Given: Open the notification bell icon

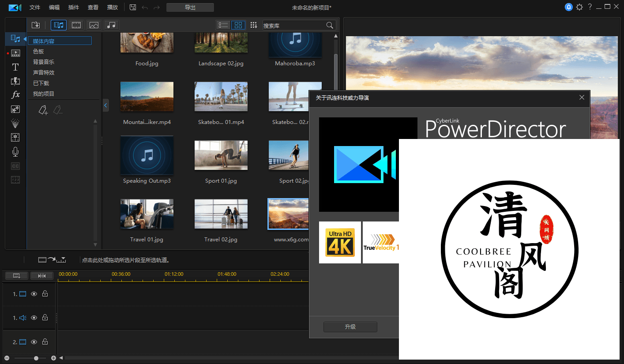Looking at the screenshot, I should coord(569,7).
